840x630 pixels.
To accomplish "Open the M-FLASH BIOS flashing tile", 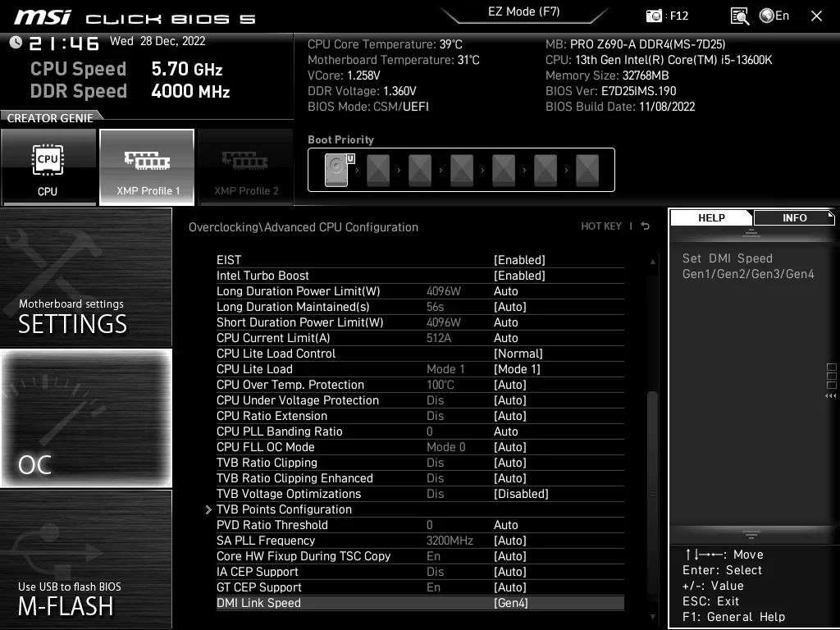I will 85,559.
